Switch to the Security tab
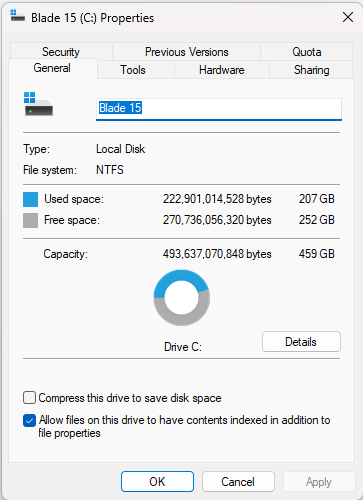This screenshot has width=363, height=500. click(61, 52)
